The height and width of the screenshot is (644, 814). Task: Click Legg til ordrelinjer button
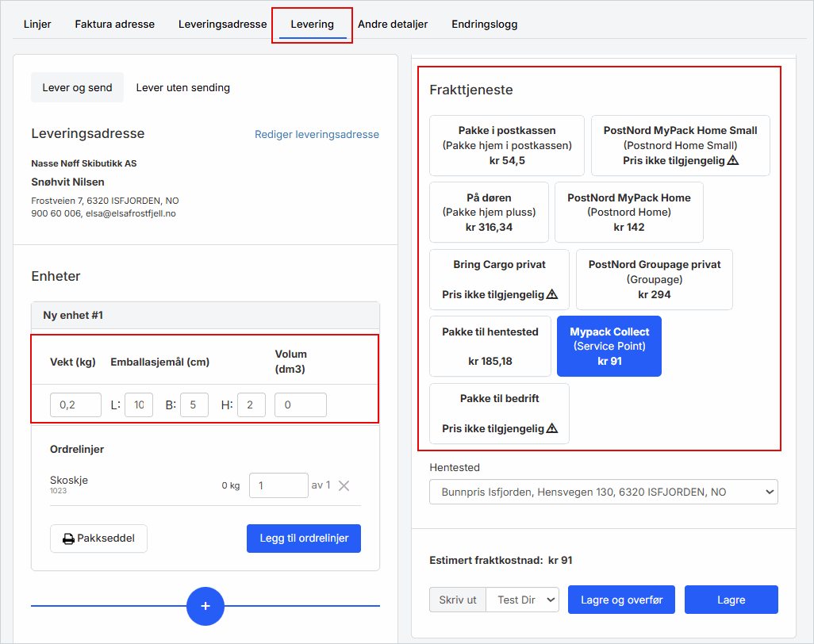[x=304, y=539]
